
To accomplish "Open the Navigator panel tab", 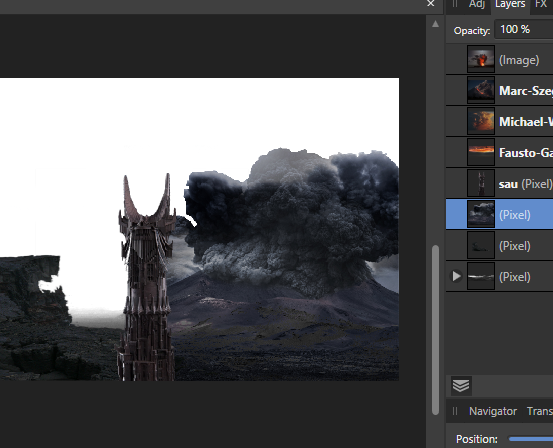I will click(493, 411).
